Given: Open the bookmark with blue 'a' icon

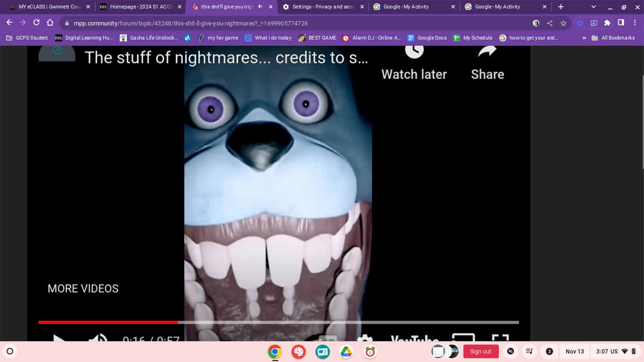Looking at the screenshot, I should 188,38.
